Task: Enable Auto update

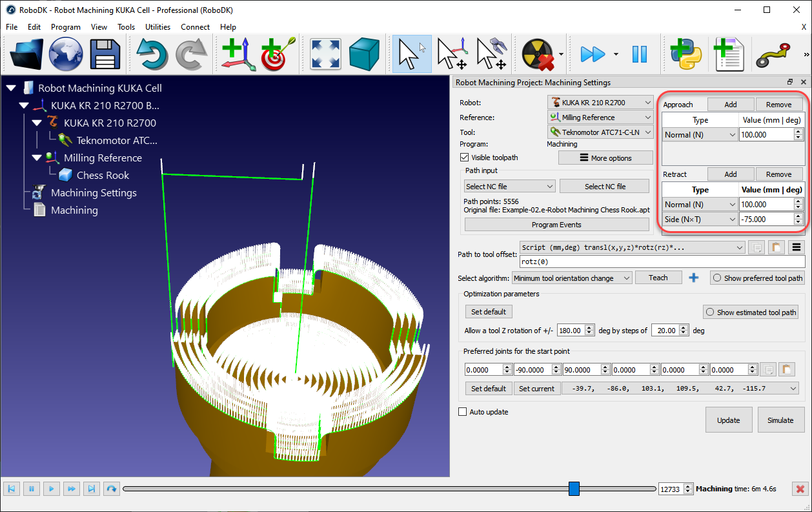Action: (462, 411)
